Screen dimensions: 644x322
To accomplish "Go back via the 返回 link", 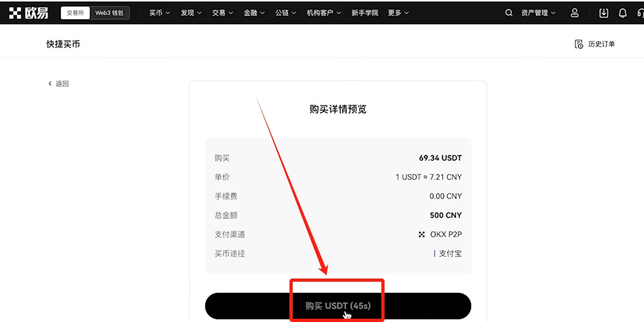I will point(59,84).
